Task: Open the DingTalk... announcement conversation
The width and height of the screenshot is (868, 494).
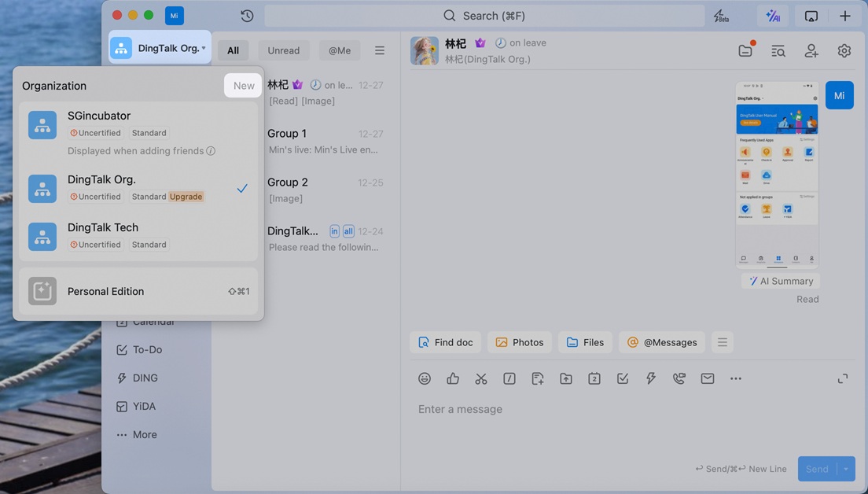Action: pos(325,238)
